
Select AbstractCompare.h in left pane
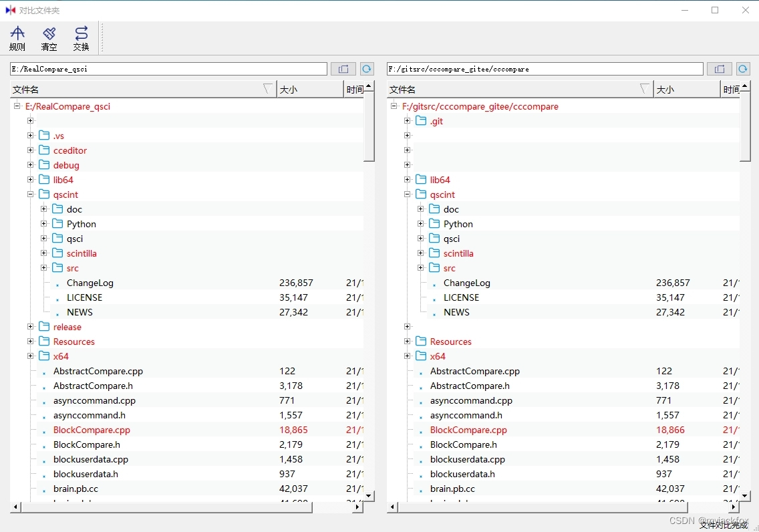pyautogui.click(x=93, y=386)
